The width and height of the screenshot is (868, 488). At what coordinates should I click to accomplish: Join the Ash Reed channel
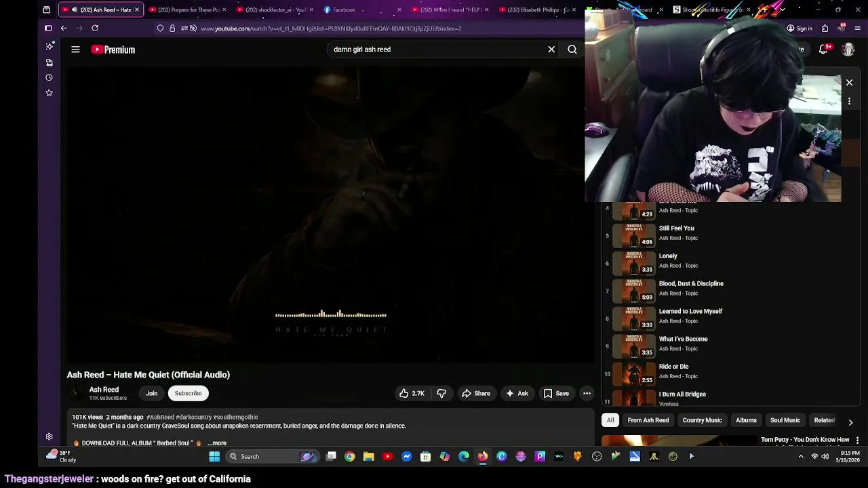tap(151, 393)
